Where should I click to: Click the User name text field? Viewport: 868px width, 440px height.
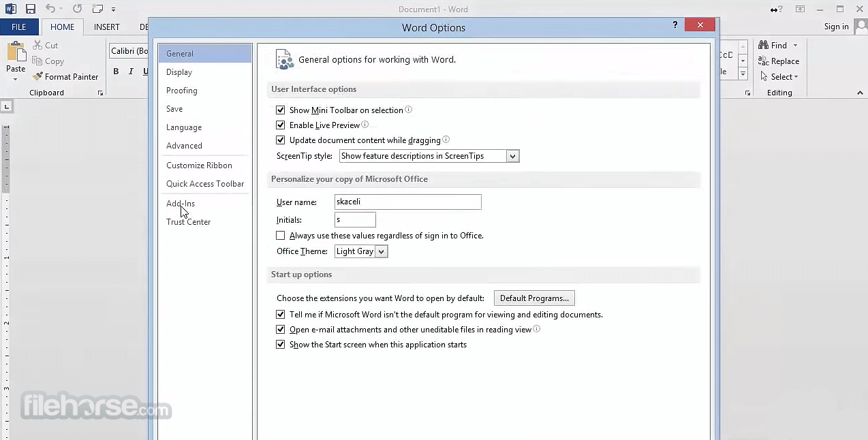pyautogui.click(x=407, y=202)
